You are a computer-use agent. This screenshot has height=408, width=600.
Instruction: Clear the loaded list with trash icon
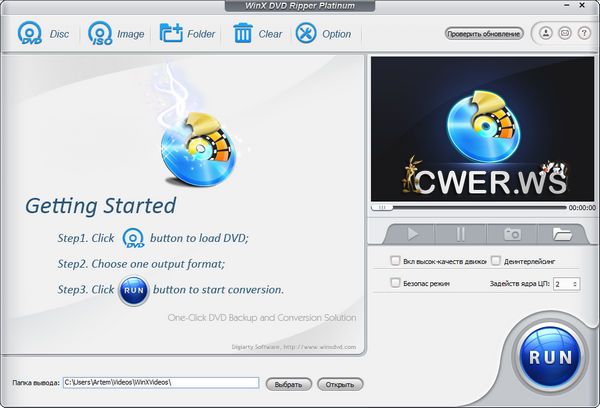click(257, 34)
